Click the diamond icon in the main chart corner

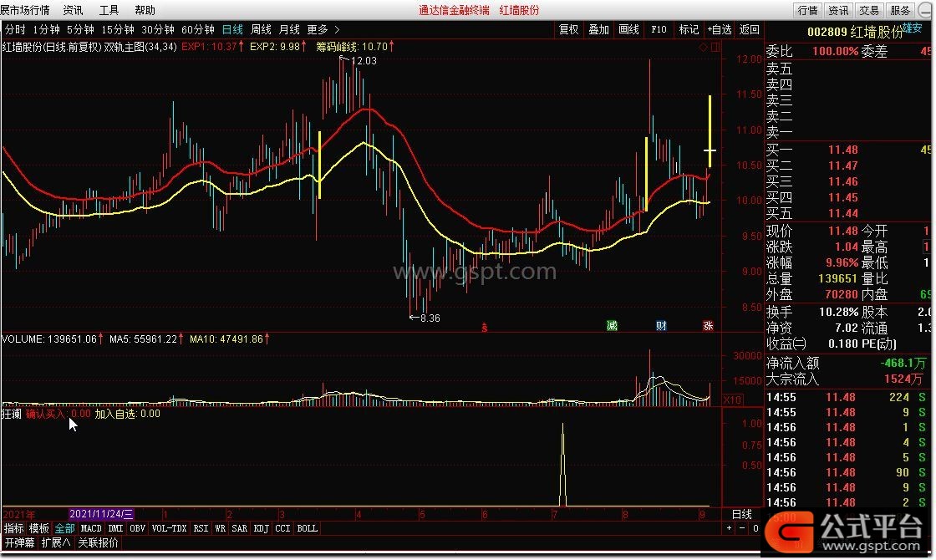(x=703, y=47)
